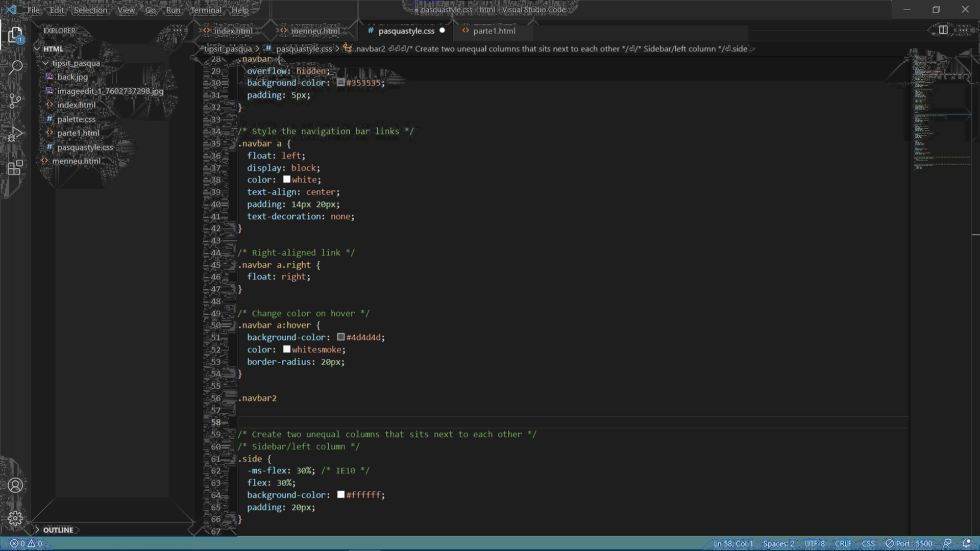Open the Manage settings gear
The width and height of the screenshot is (980, 551).
click(15, 518)
